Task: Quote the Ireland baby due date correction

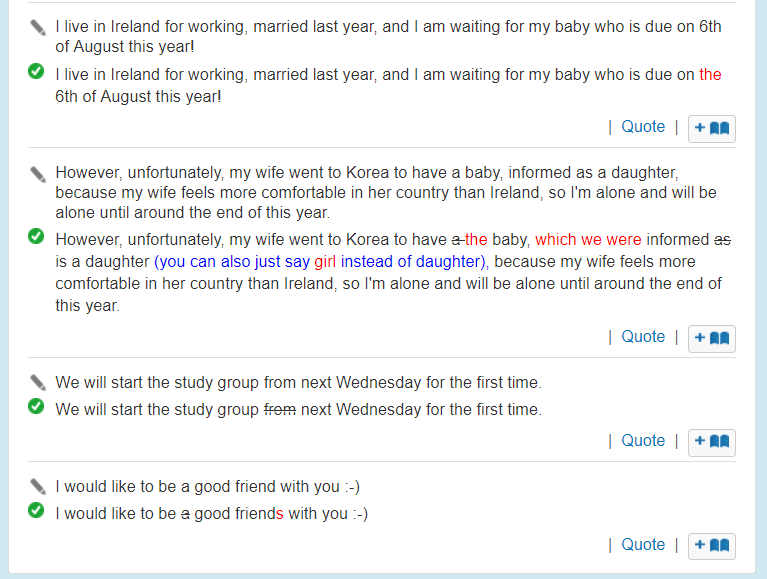Action: 643,127
